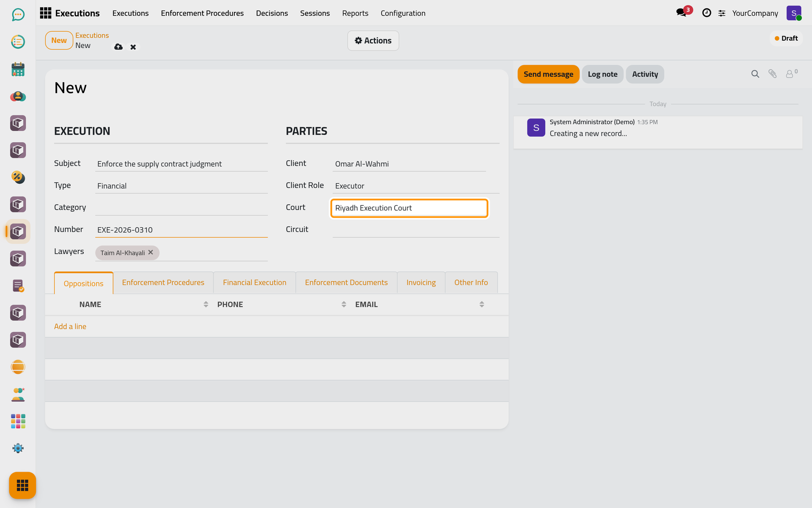Open the colorful dashboard squares sidebar icon
The width and height of the screenshot is (812, 508).
tap(18, 421)
